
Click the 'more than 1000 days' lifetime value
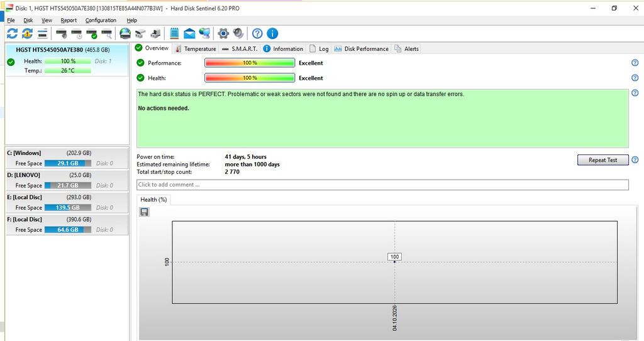252,164
